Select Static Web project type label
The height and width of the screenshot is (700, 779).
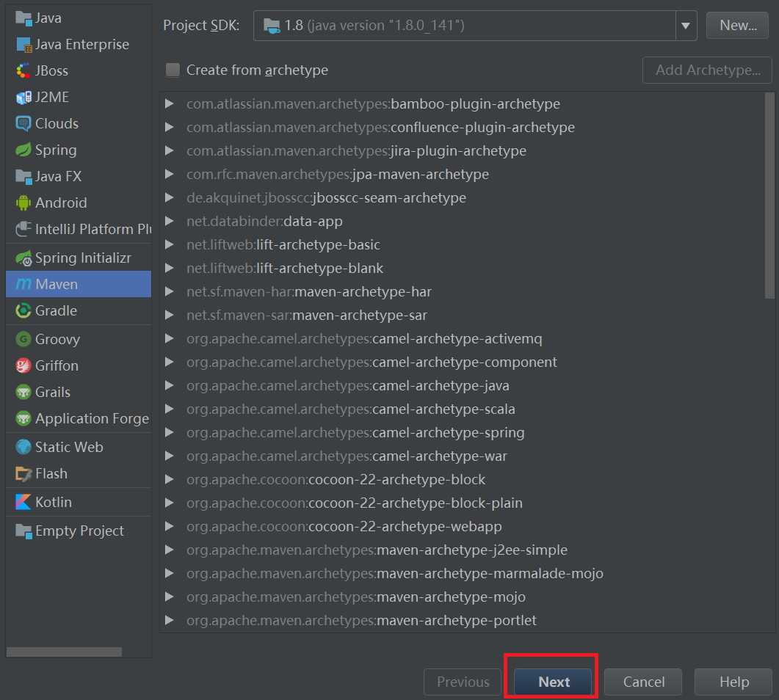(69, 448)
